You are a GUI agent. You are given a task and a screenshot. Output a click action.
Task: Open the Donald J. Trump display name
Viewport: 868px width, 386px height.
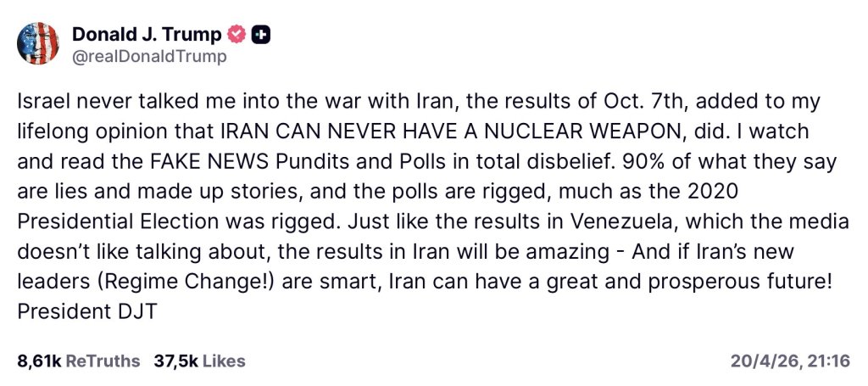(x=147, y=34)
